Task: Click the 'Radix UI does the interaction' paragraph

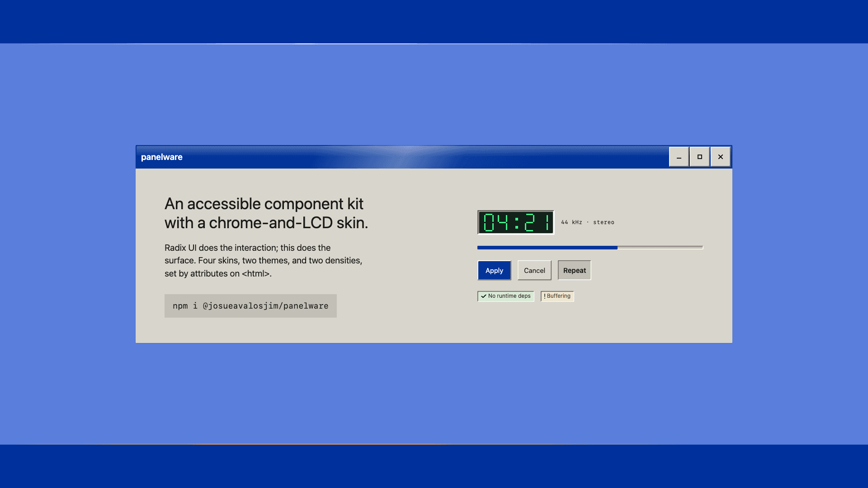Action: coord(264,261)
